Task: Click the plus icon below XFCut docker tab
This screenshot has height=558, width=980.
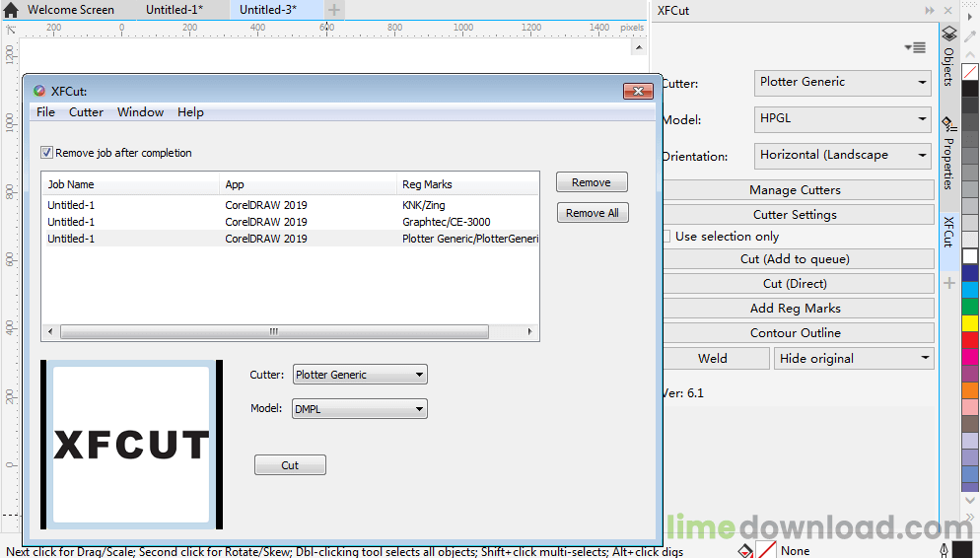Action: click(x=949, y=283)
